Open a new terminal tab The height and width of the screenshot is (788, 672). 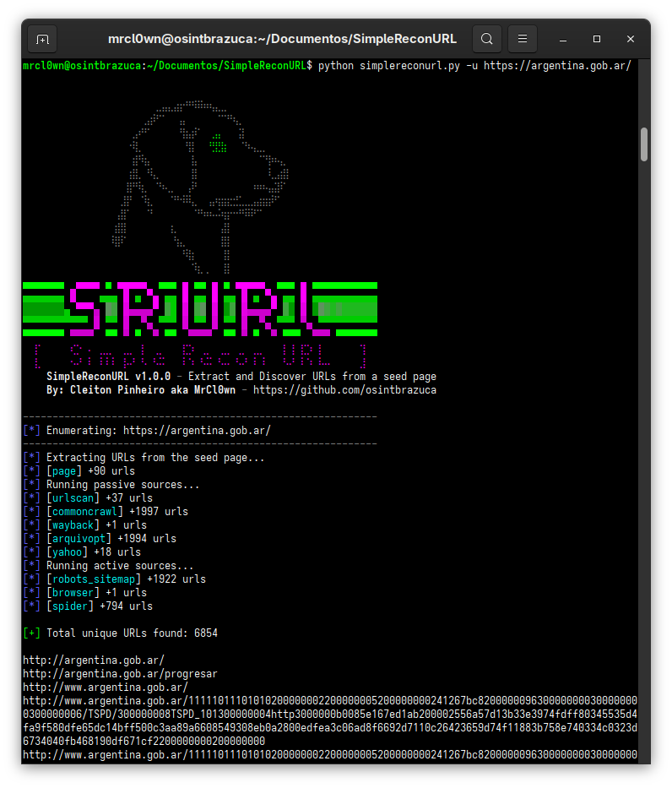click(x=43, y=39)
